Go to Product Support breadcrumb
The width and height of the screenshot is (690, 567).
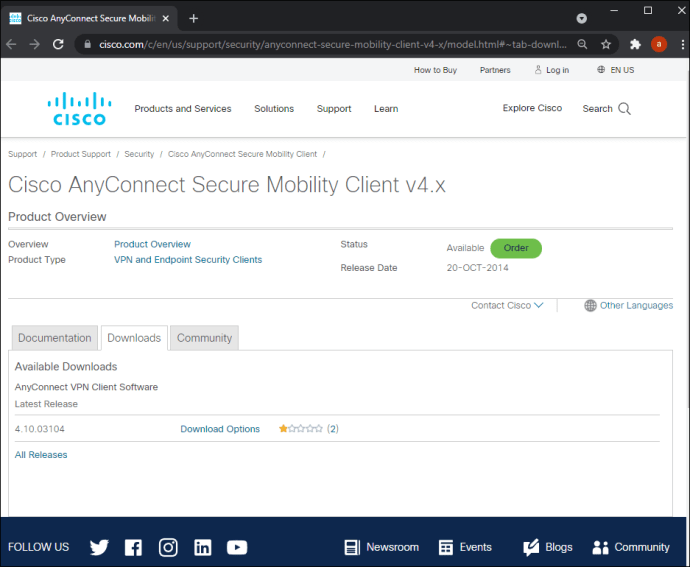(81, 154)
